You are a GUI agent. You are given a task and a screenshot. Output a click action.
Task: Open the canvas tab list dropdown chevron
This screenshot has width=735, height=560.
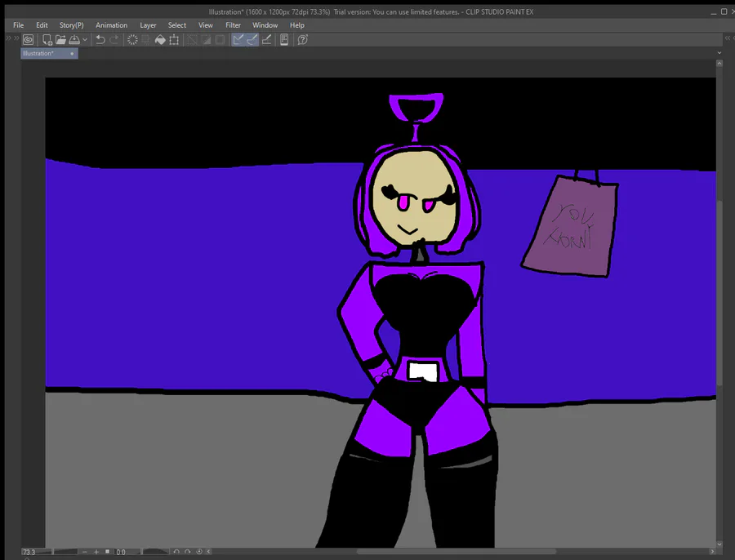click(x=719, y=53)
